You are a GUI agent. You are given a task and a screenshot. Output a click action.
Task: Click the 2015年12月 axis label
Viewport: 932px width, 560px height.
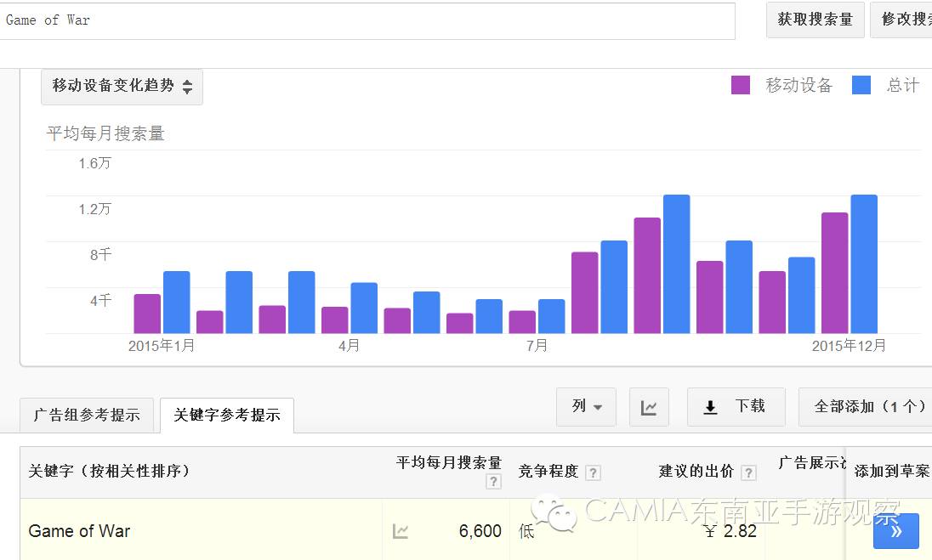tap(849, 346)
